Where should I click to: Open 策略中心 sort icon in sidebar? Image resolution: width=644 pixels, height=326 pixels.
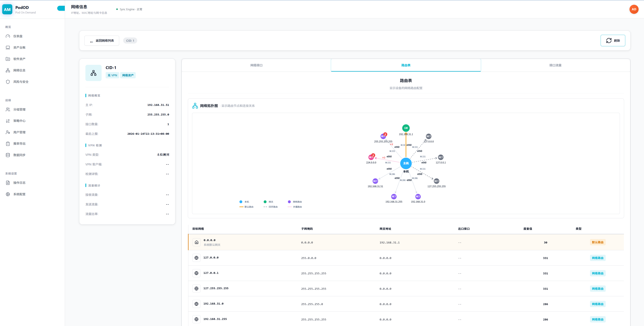pyautogui.click(x=8, y=121)
